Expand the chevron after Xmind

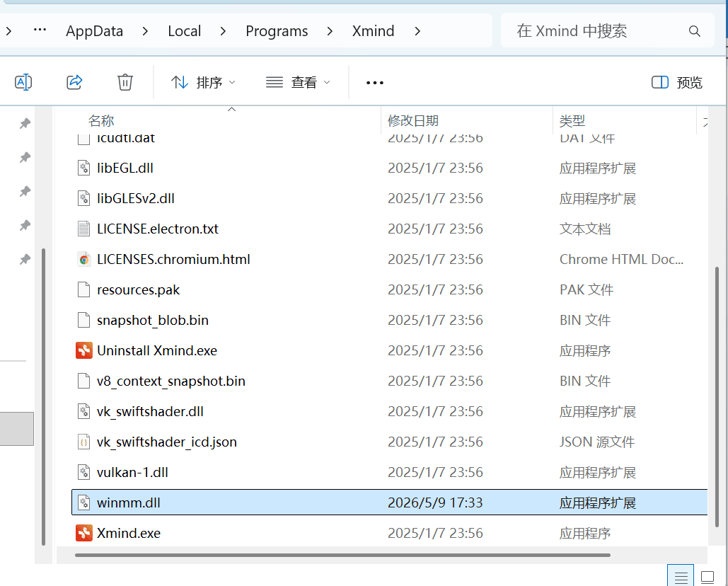[417, 31]
